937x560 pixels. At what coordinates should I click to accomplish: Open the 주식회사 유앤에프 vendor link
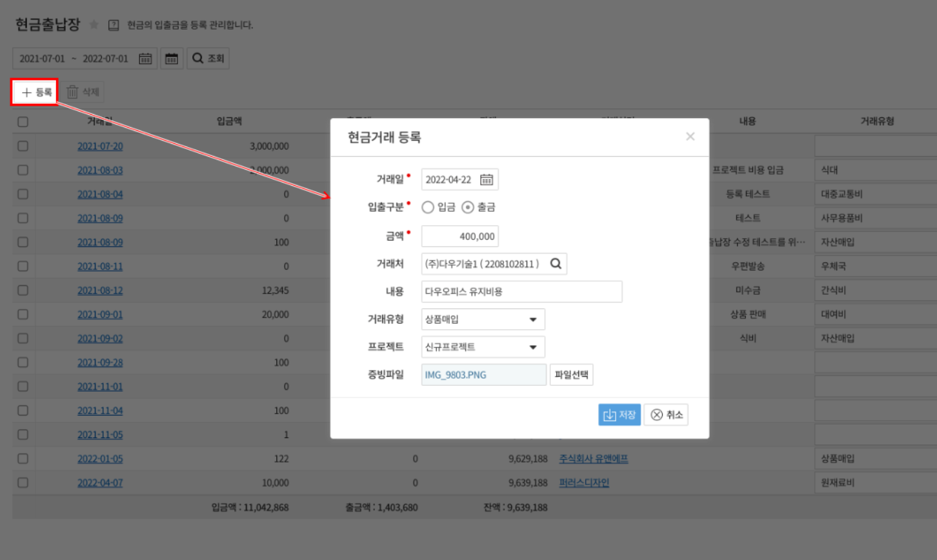pyautogui.click(x=593, y=459)
